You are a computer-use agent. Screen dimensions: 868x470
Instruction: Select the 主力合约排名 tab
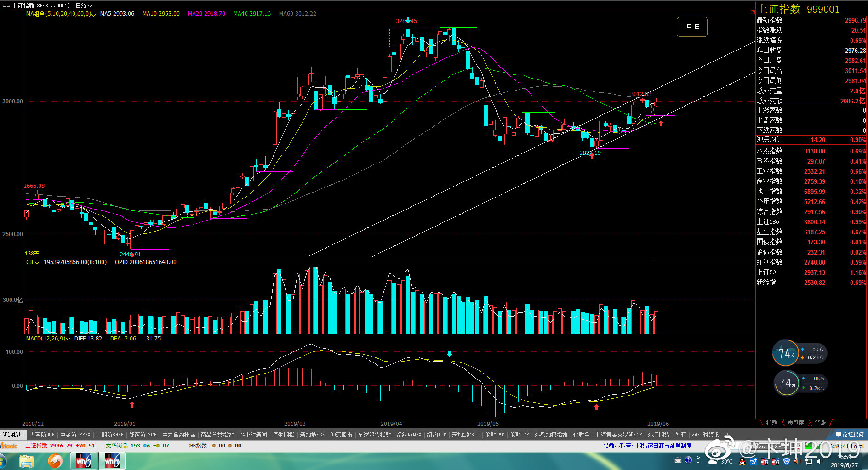pyautogui.click(x=178, y=435)
